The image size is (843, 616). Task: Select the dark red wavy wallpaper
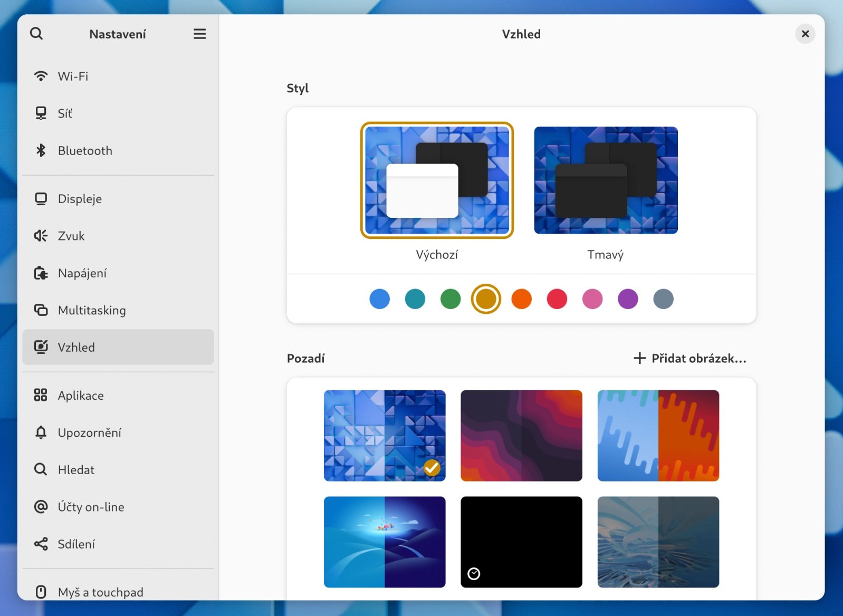(521, 436)
